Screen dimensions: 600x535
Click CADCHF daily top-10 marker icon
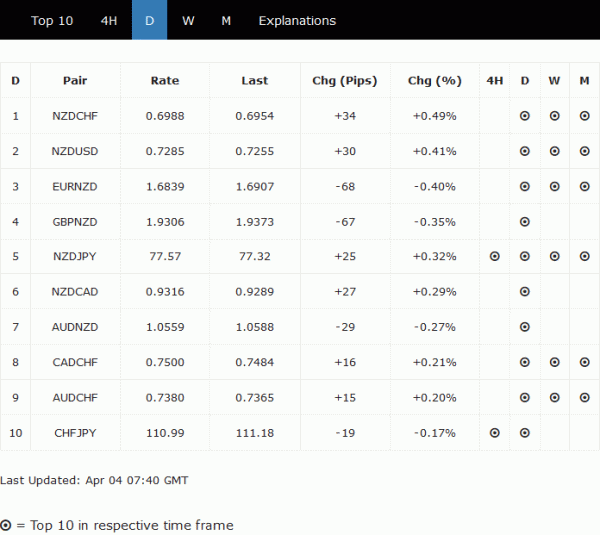pos(525,362)
